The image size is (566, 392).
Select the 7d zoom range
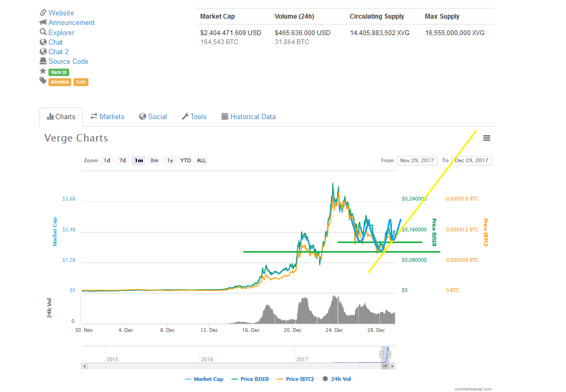(122, 160)
